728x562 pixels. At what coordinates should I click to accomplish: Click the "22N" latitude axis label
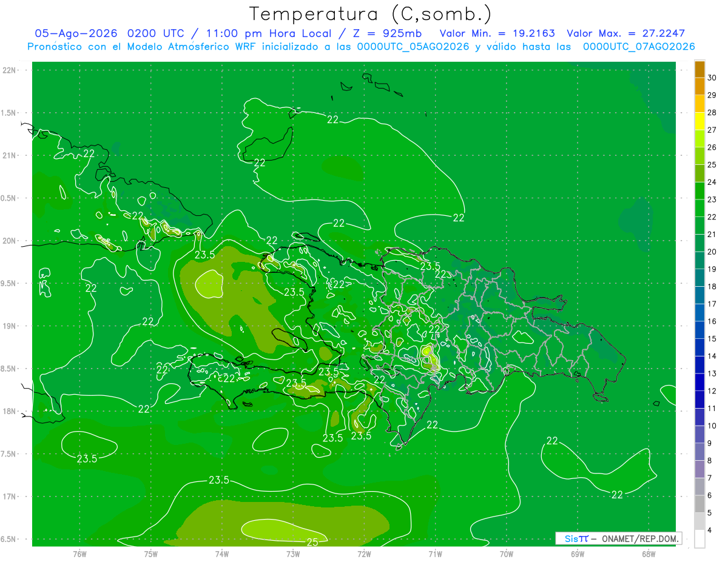10,70
